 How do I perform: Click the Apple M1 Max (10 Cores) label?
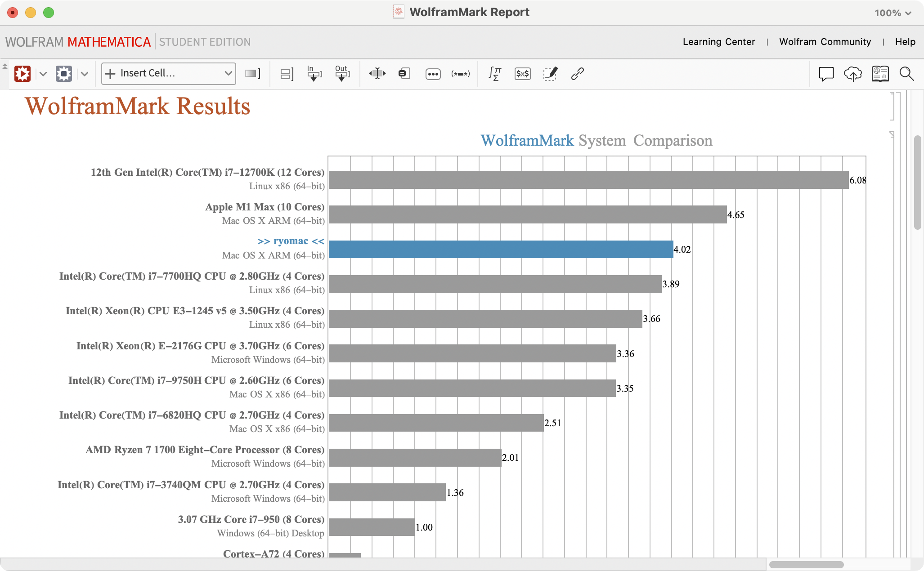click(265, 207)
